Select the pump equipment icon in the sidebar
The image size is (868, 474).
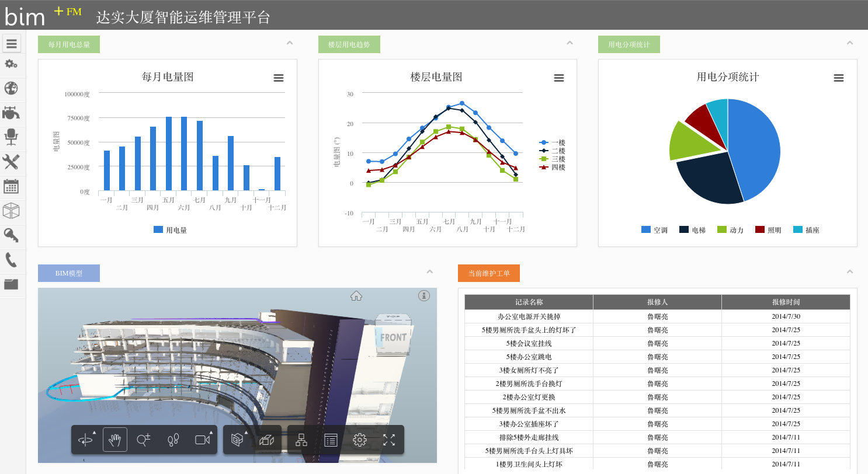(11, 113)
